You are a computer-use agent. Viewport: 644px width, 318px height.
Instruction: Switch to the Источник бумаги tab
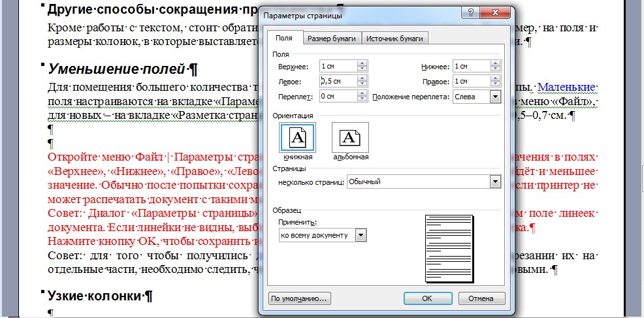[396, 39]
